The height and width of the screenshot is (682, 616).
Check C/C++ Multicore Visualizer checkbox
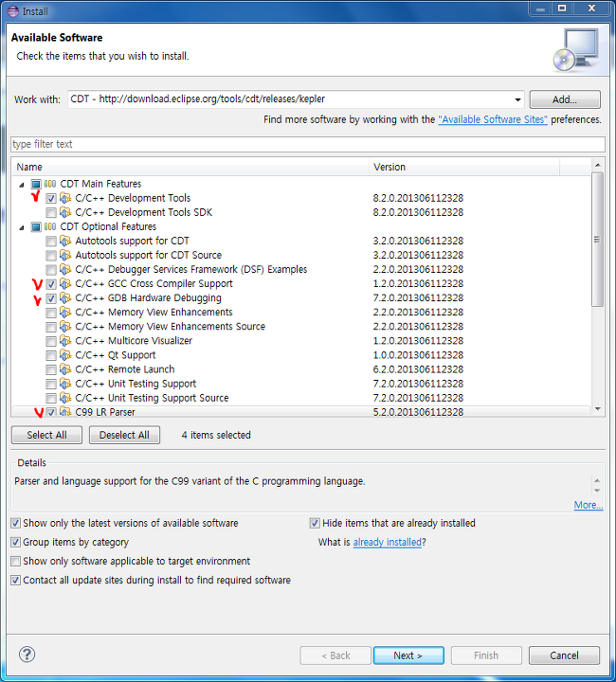[51, 341]
